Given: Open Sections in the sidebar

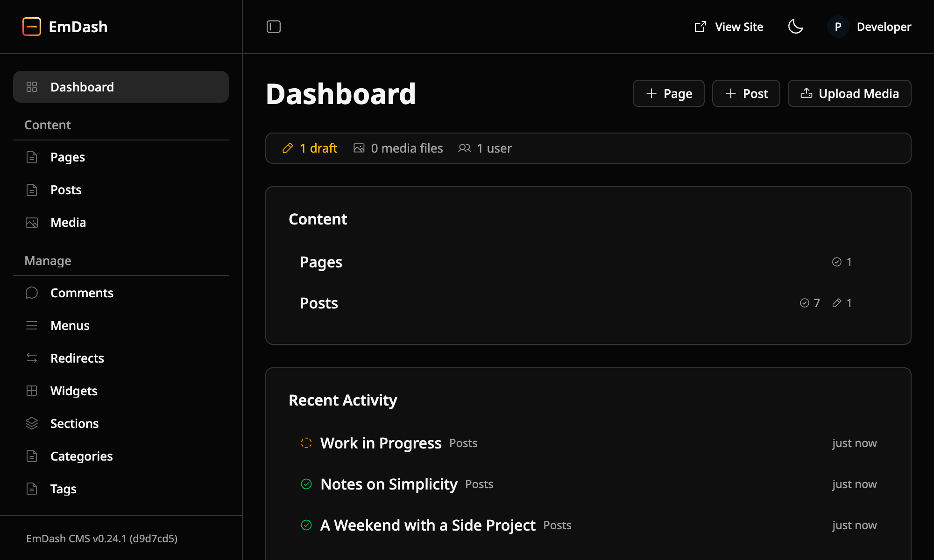Looking at the screenshot, I should click(x=121, y=423).
